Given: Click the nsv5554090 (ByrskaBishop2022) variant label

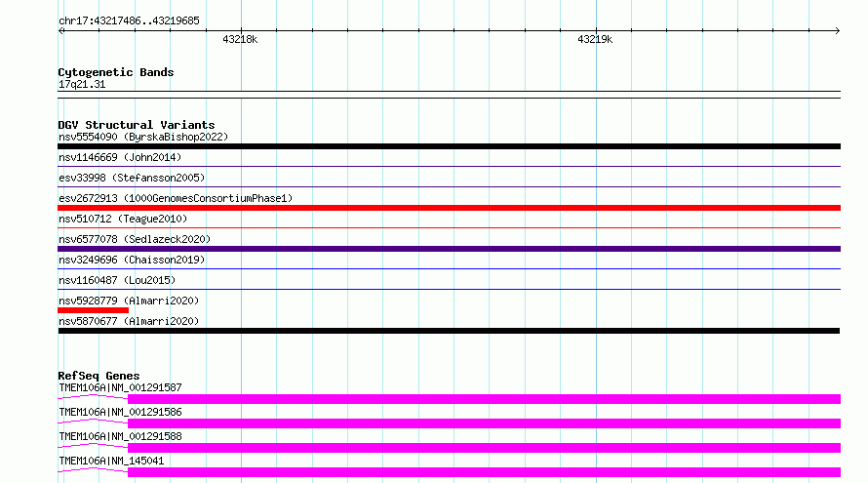Looking at the screenshot, I should pyautogui.click(x=143, y=137).
